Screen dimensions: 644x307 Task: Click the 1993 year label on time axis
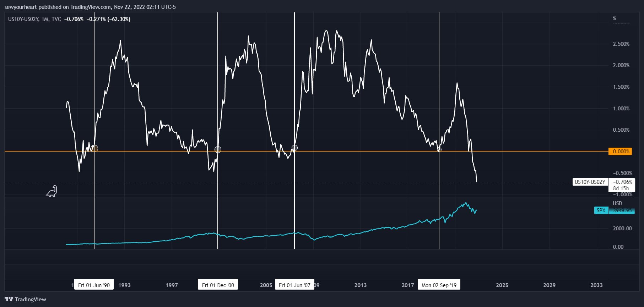[124, 285]
